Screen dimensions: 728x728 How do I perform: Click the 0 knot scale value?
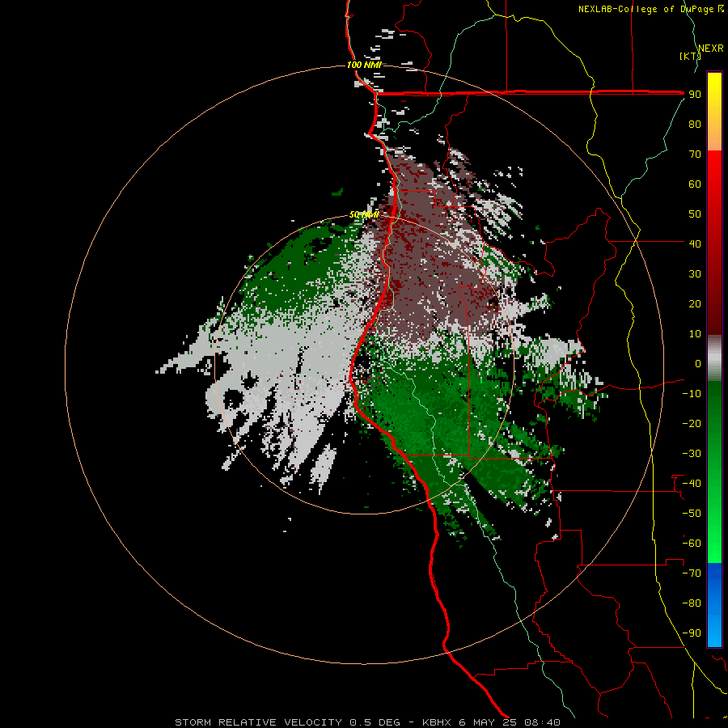coord(698,364)
